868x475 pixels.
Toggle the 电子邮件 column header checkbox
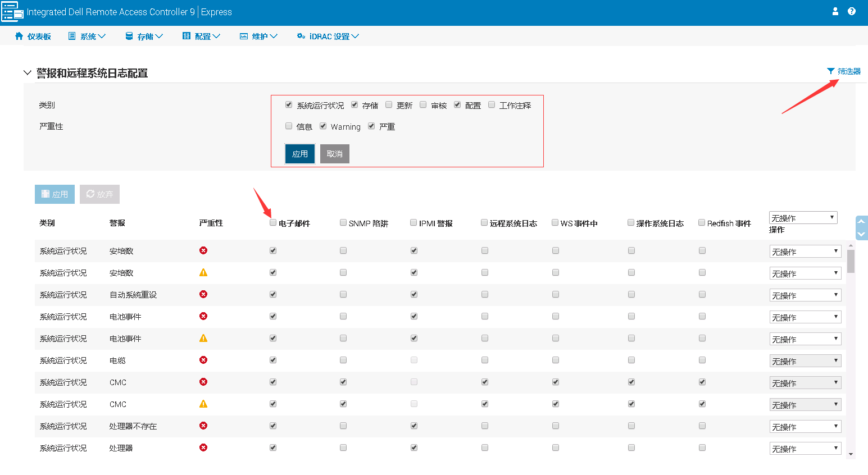pyautogui.click(x=273, y=222)
